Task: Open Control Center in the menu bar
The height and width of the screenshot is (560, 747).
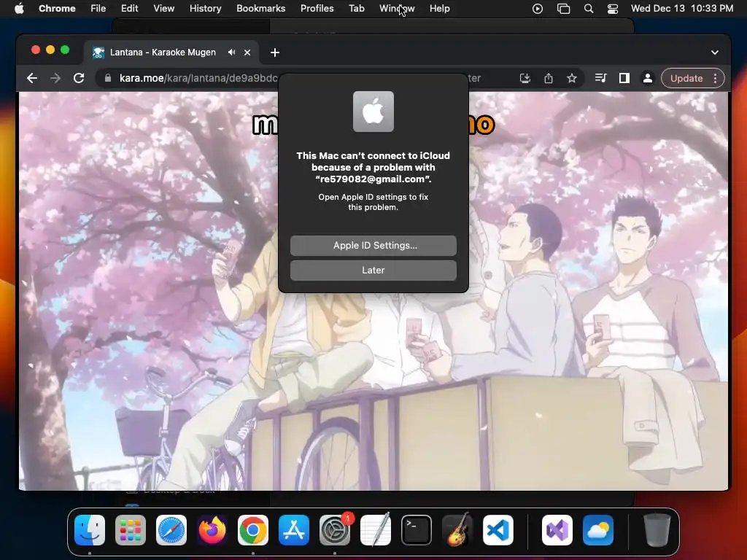Action: pyautogui.click(x=613, y=9)
